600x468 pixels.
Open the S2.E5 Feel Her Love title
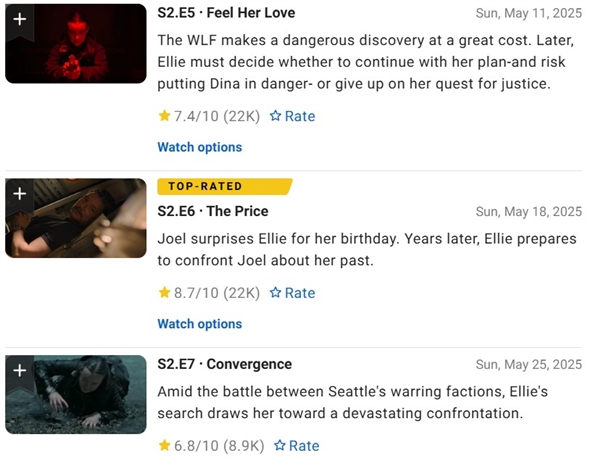click(226, 13)
